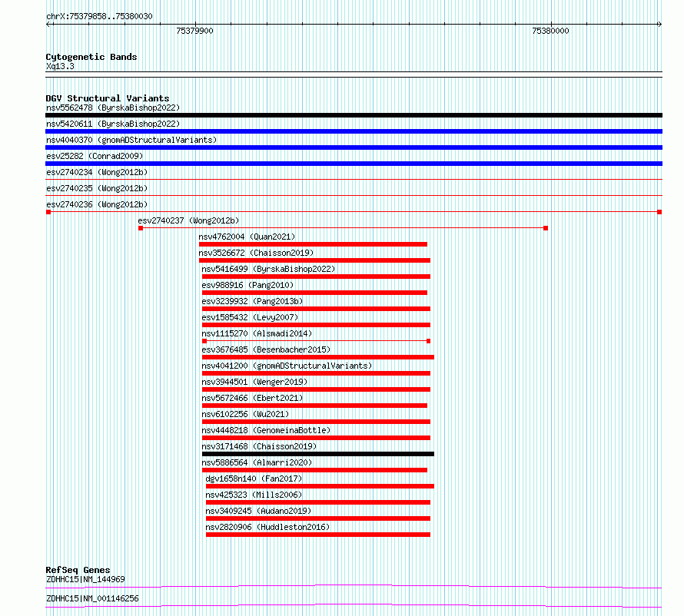Click the 75380000 ruler position label
This screenshot has width=684, height=616.
pyautogui.click(x=550, y=31)
